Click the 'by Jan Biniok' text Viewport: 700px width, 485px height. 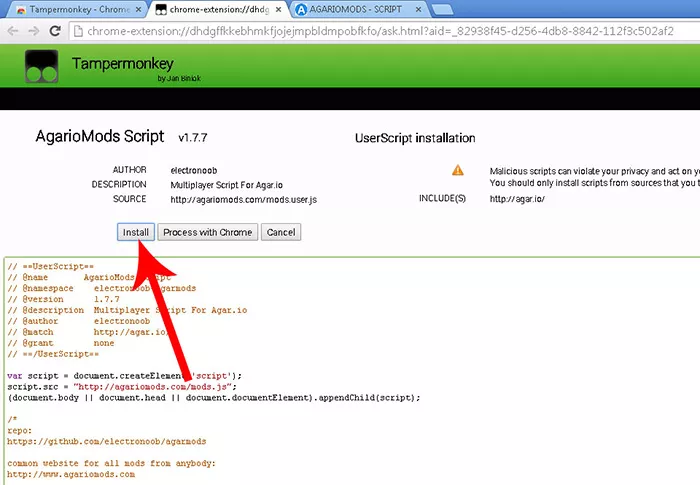tap(179, 79)
